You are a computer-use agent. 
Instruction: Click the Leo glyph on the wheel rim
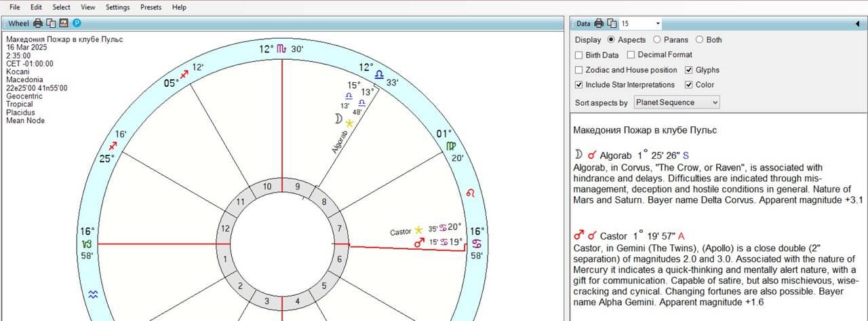pos(470,194)
